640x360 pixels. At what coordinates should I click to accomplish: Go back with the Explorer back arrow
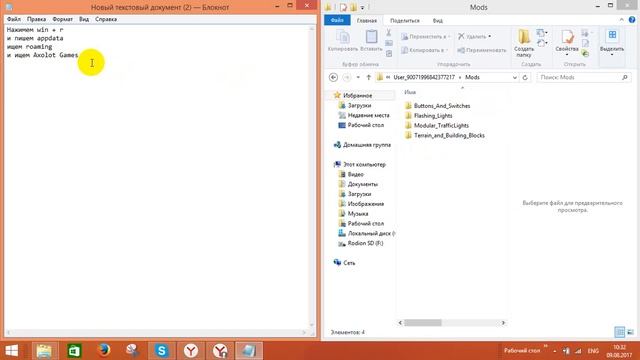(x=333, y=77)
